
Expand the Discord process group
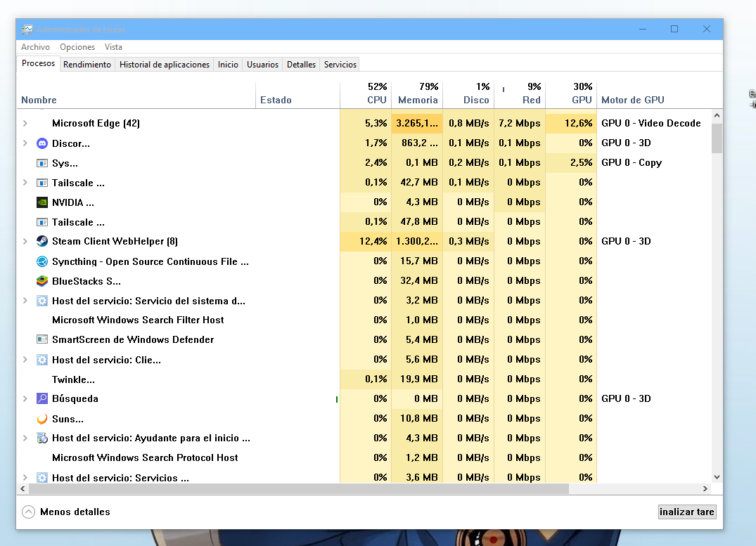pyautogui.click(x=25, y=143)
